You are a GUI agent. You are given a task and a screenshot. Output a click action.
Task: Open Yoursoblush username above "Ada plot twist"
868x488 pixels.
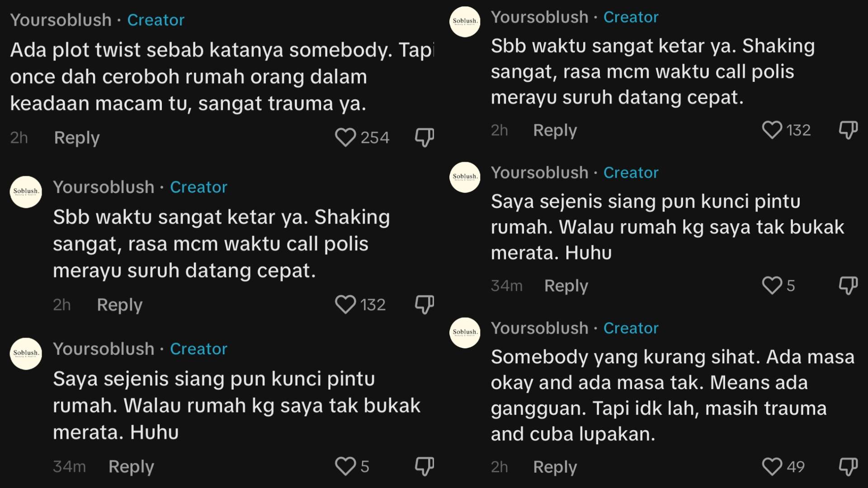61,20
